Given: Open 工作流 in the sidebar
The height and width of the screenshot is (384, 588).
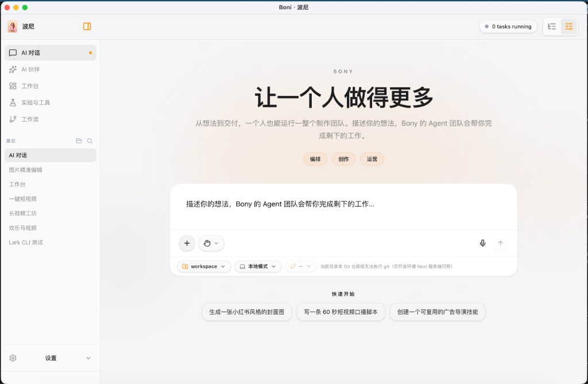Looking at the screenshot, I should (51, 119).
